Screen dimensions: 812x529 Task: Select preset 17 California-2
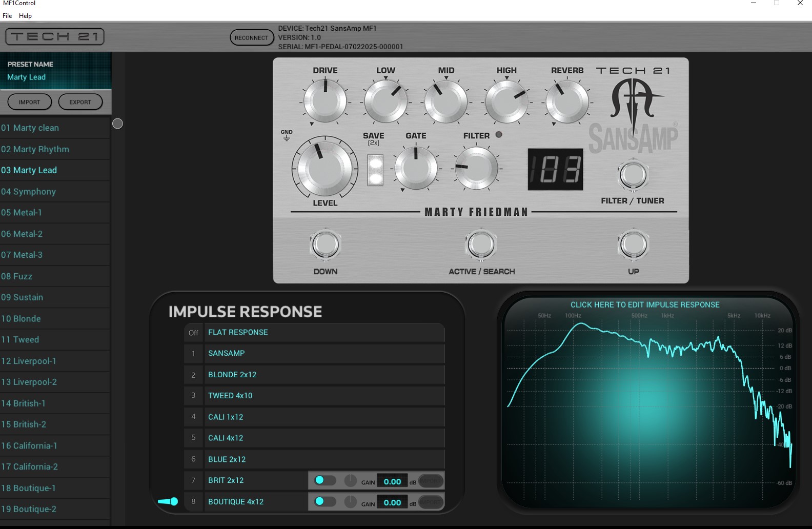55,466
